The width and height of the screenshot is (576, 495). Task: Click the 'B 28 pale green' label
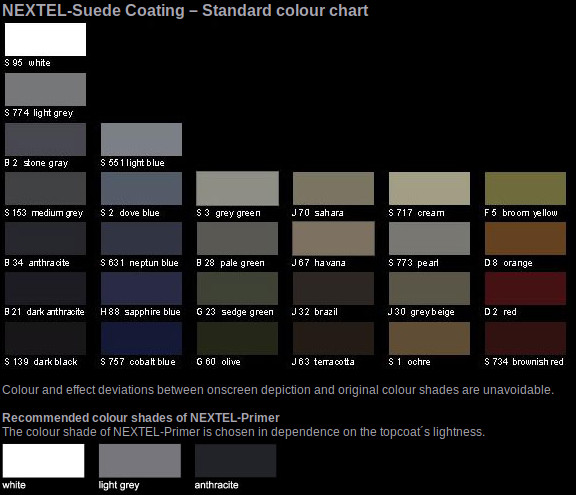tap(230, 263)
